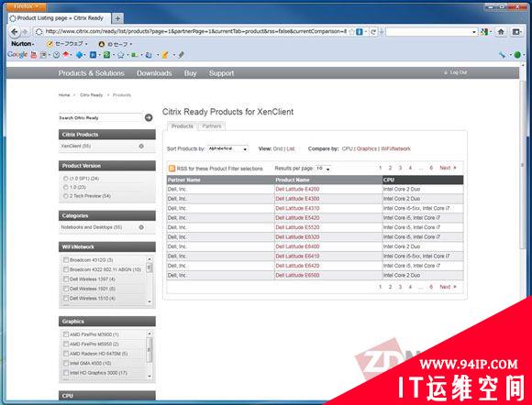Open the Sort Products by dropdown

227,148
